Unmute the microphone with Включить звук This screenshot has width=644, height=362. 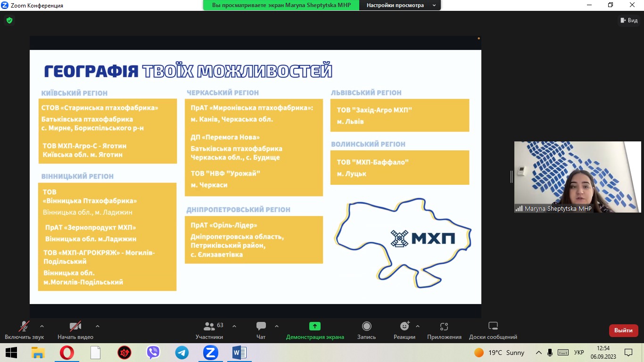coord(24,330)
